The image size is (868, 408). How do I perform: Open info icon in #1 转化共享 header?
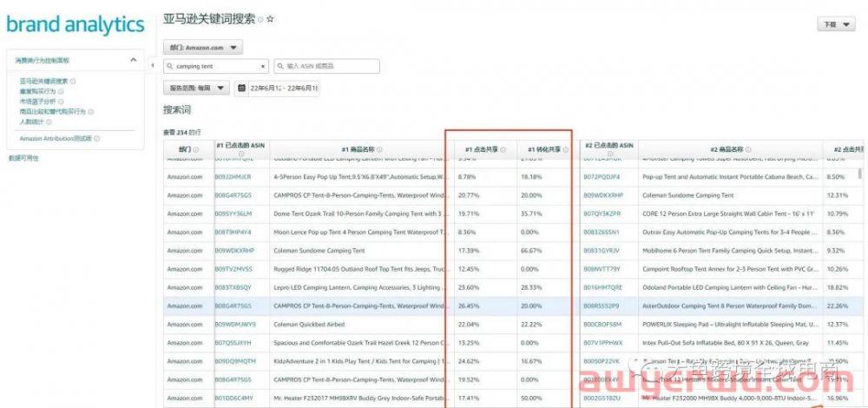(x=565, y=150)
